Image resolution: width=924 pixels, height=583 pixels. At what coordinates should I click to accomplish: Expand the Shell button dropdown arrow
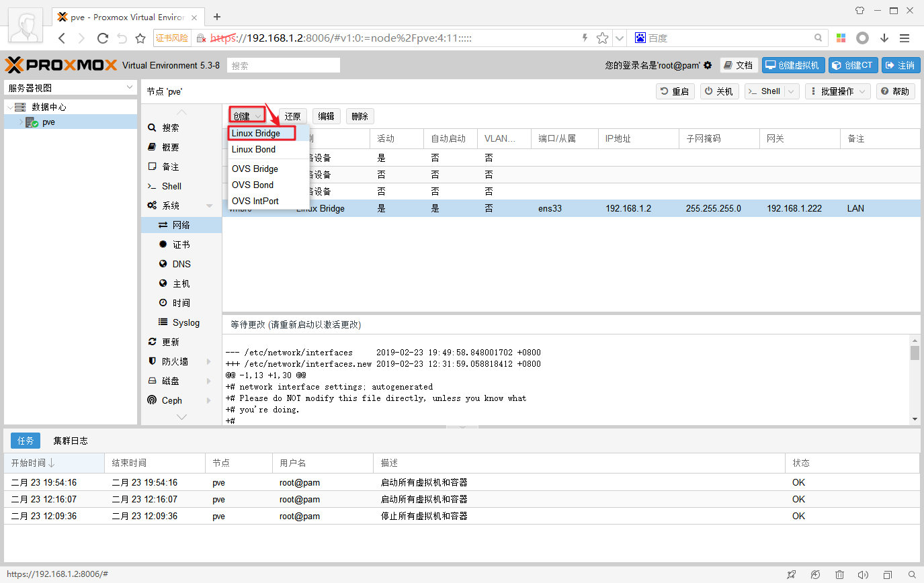791,91
